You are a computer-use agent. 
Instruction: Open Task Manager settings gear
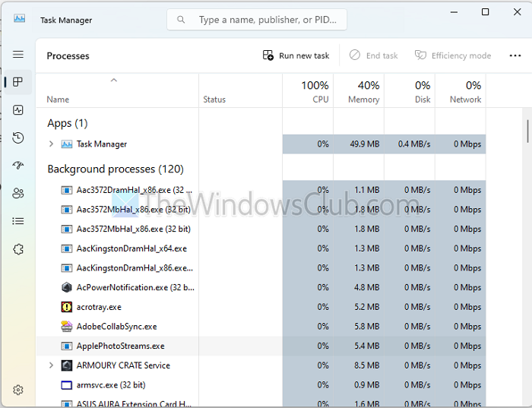click(x=18, y=390)
